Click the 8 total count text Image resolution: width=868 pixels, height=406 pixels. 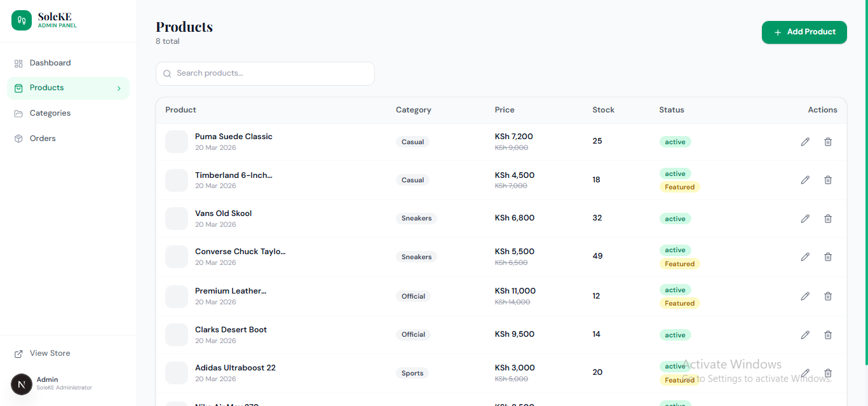pyautogui.click(x=168, y=41)
